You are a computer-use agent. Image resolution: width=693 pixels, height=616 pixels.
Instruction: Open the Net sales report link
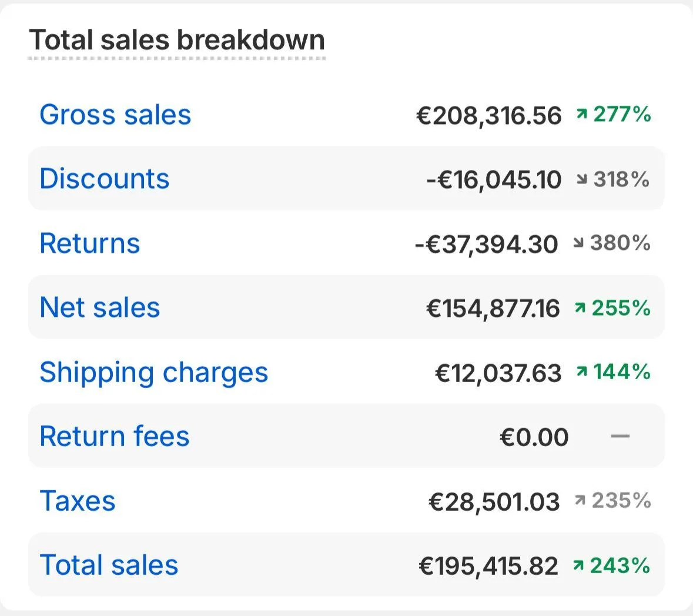point(99,307)
